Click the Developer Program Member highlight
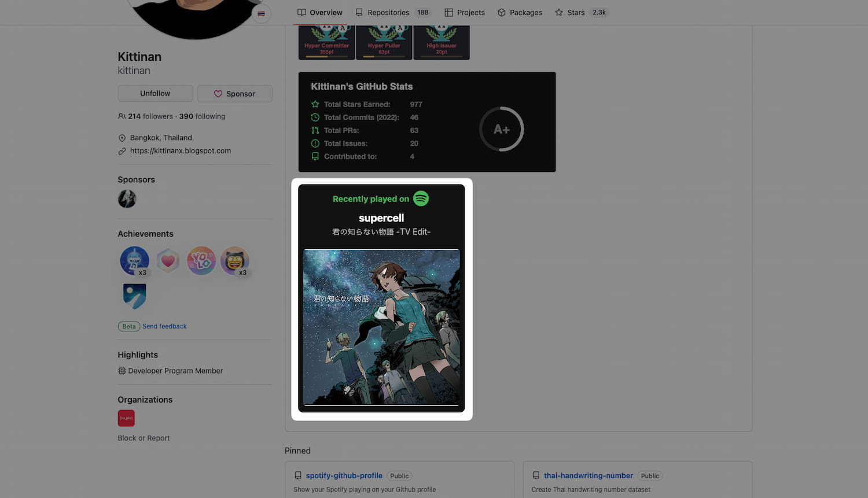Image resolution: width=868 pixels, height=498 pixels. pos(175,371)
